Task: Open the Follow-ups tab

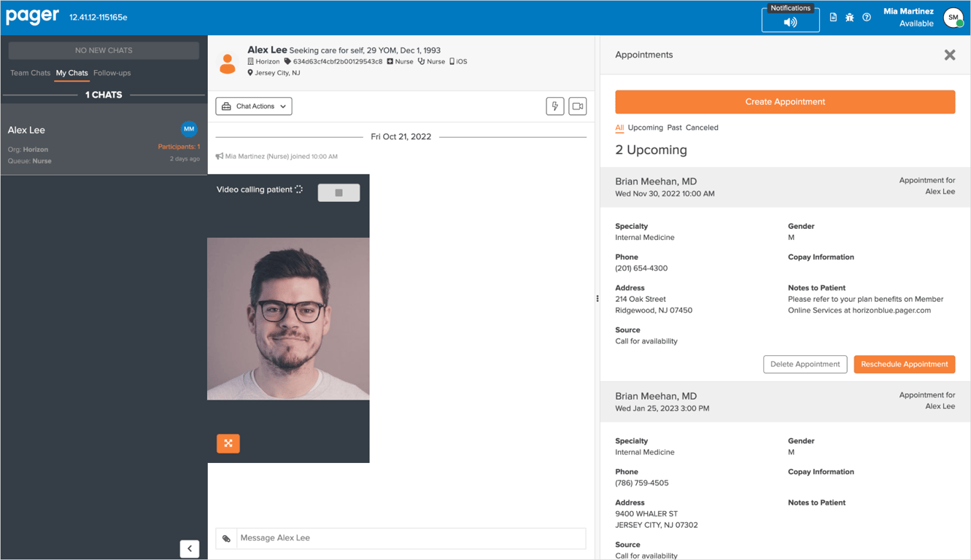Action: point(112,73)
